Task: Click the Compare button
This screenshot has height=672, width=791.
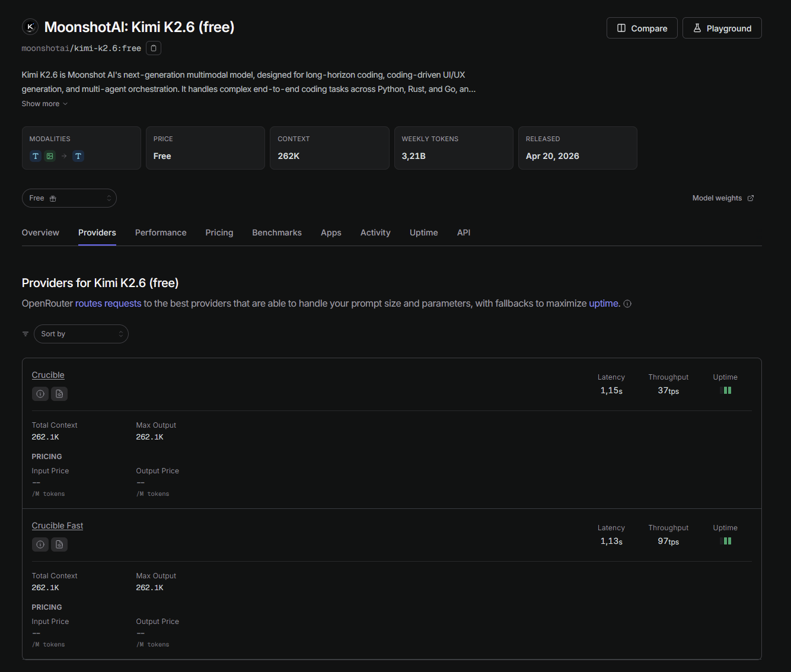Action: (x=642, y=28)
